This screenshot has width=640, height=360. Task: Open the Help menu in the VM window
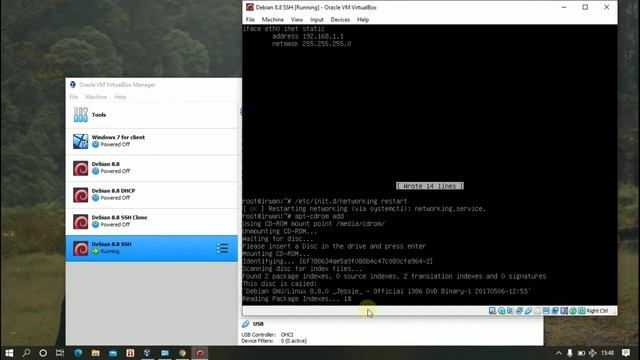(x=363, y=20)
